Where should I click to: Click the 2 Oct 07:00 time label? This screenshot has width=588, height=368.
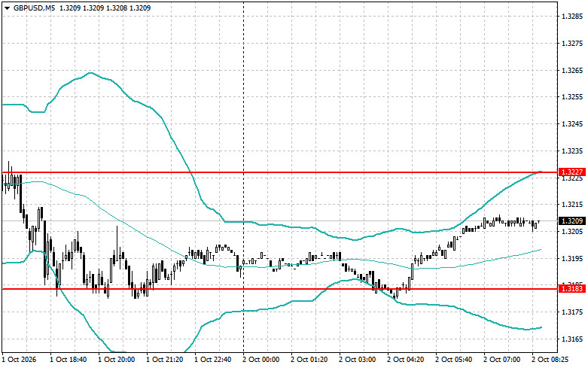(x=501, y=360)
